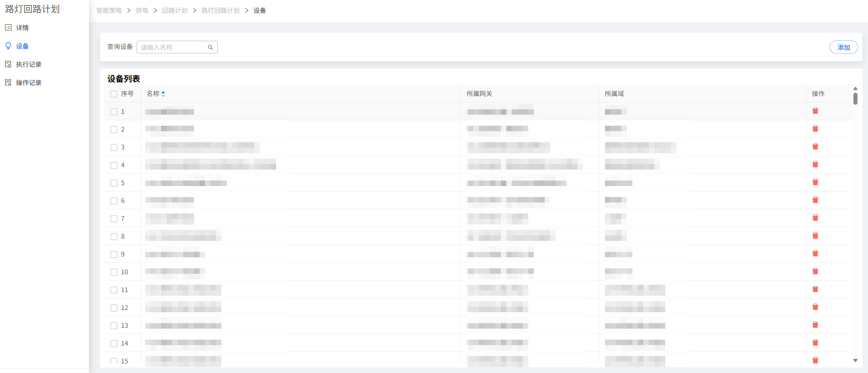Open the 详情 menu item
Image resolution: width=868 pixels, height=373 pixels.
pyautogui.click(x=22, y=28)
